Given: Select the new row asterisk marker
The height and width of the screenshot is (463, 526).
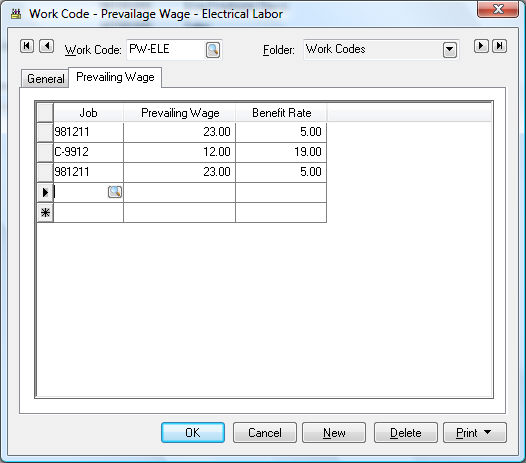Looking at the screenshot, I should [45, 213].
